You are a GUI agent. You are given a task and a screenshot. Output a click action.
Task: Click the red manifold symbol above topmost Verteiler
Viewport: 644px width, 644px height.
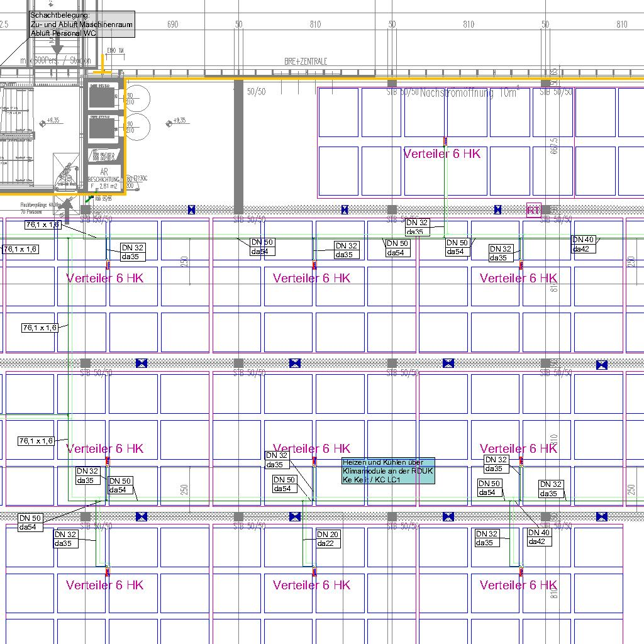[445, 141]
